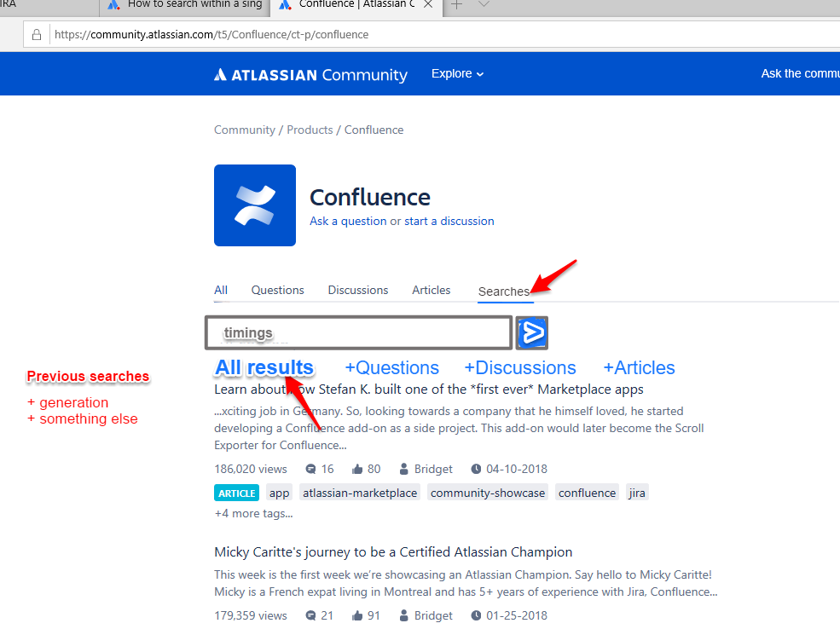Click the confluence tag
The width and height of the screenshot is (840, 629).
click(x=587, y=493)
